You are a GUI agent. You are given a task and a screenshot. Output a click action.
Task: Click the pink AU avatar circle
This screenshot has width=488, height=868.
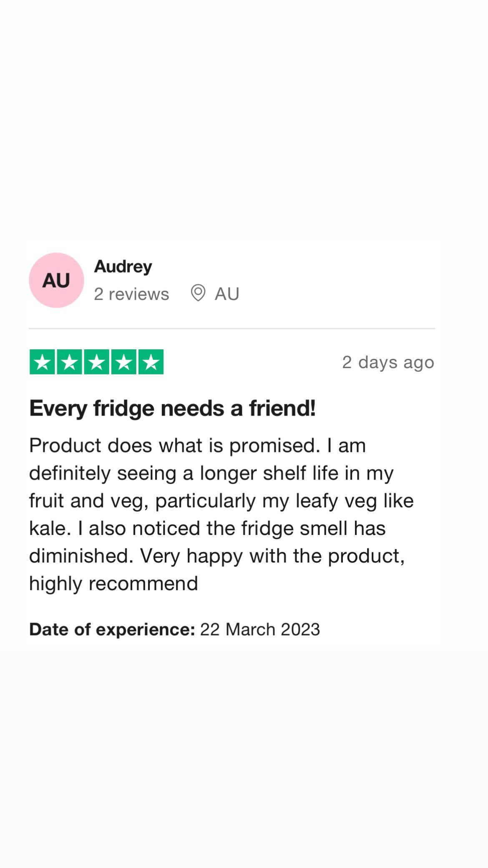pos(56,280)
